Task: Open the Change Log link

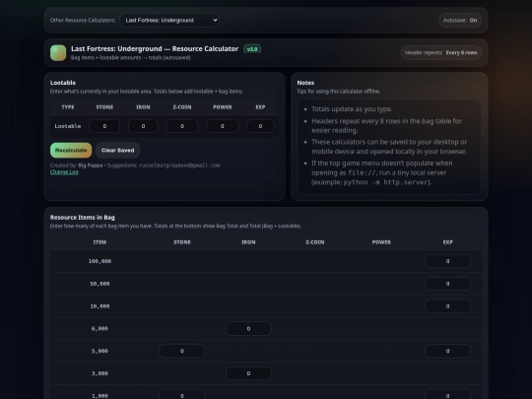Action: [x=64, y=172]
